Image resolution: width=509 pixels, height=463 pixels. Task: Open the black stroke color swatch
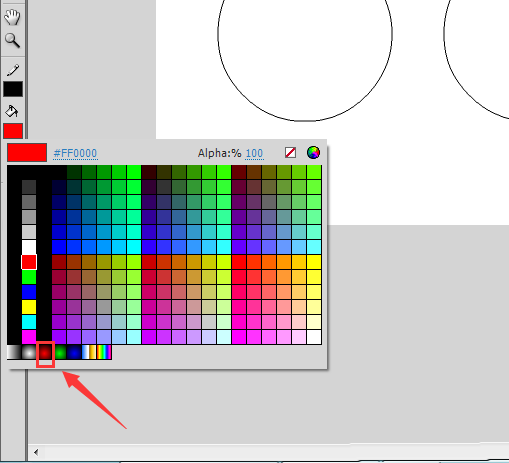13,89
